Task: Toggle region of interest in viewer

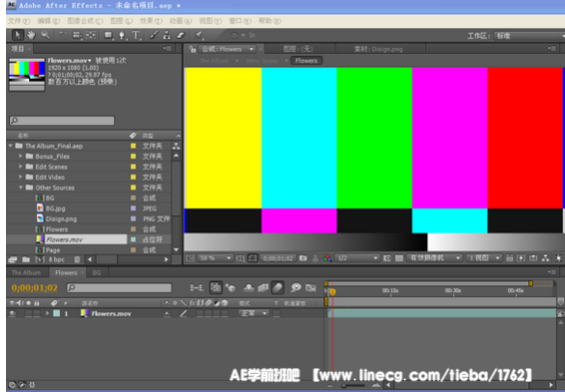Action: point(387,258)
